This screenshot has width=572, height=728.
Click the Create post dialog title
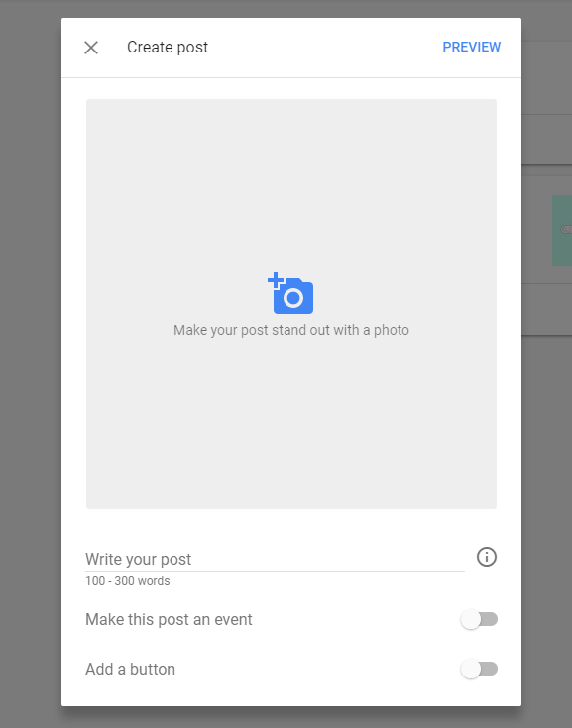(168, 47)
